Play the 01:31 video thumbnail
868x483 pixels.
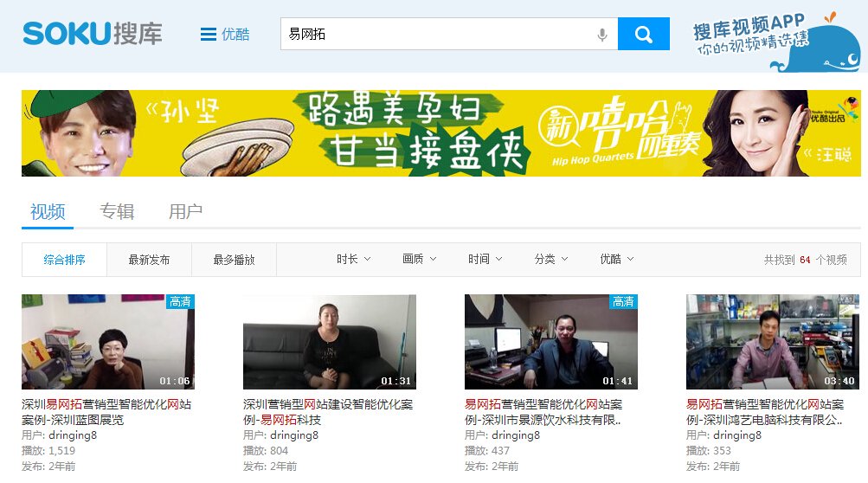point(330,342)
